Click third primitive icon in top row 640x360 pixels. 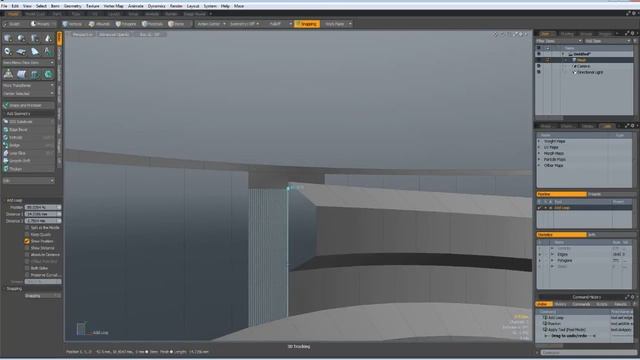pos(35,38)
